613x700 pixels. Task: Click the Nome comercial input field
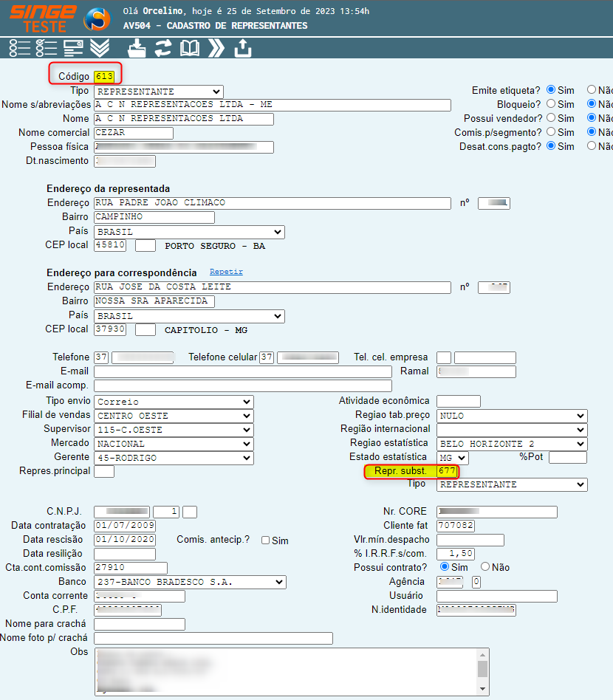tap(134, 133)
